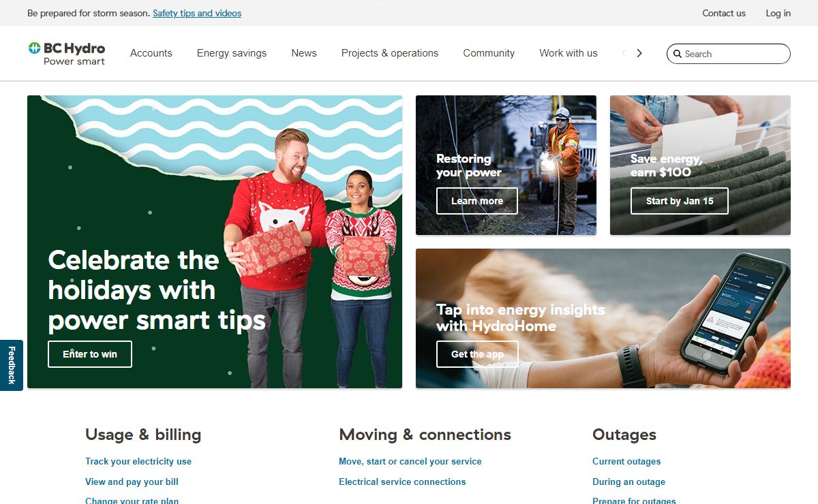This screenshot has width=818, height=504.
Task: Open the Work with us menu
Action: click(568, 53)
